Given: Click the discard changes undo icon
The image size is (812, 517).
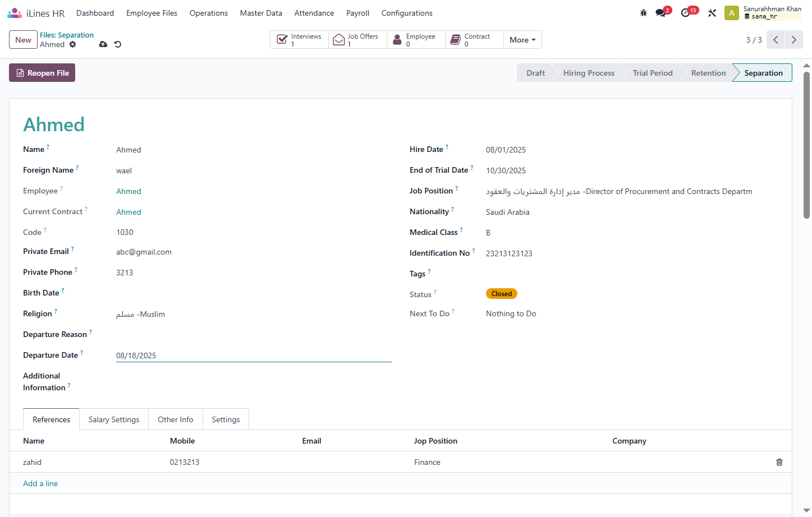Looking at the screenshot, I should [x=118, y=44].
